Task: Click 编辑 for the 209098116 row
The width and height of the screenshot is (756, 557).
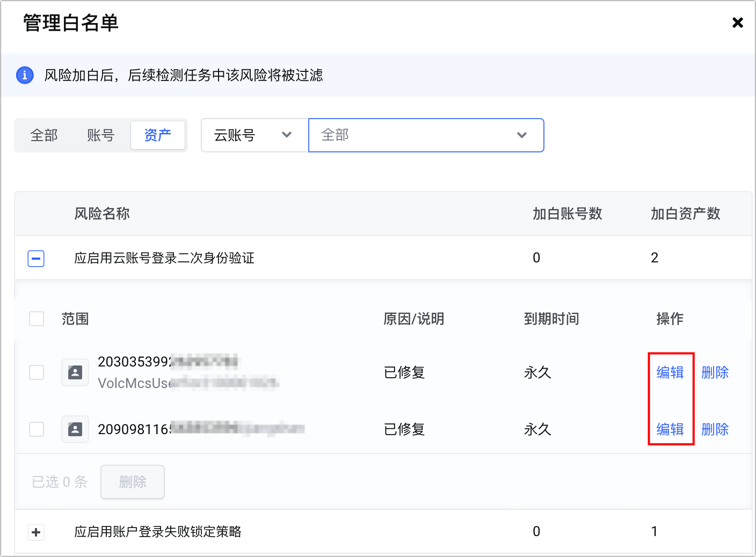Action: point(670,429)
